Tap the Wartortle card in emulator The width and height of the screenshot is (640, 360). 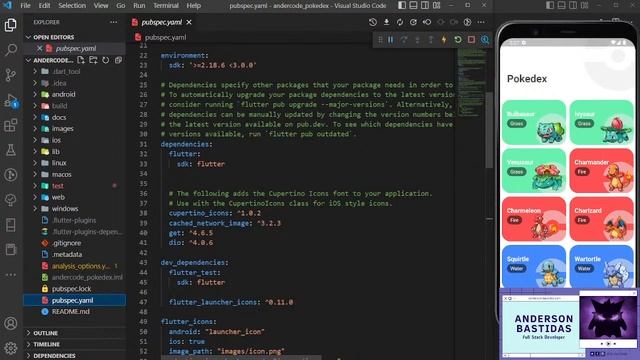point(601,267)
